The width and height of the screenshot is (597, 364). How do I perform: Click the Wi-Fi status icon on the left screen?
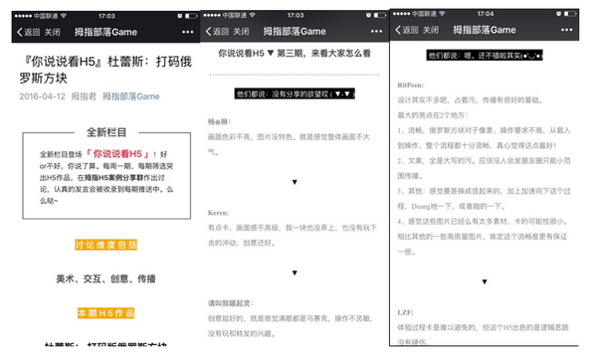(64, 16)
